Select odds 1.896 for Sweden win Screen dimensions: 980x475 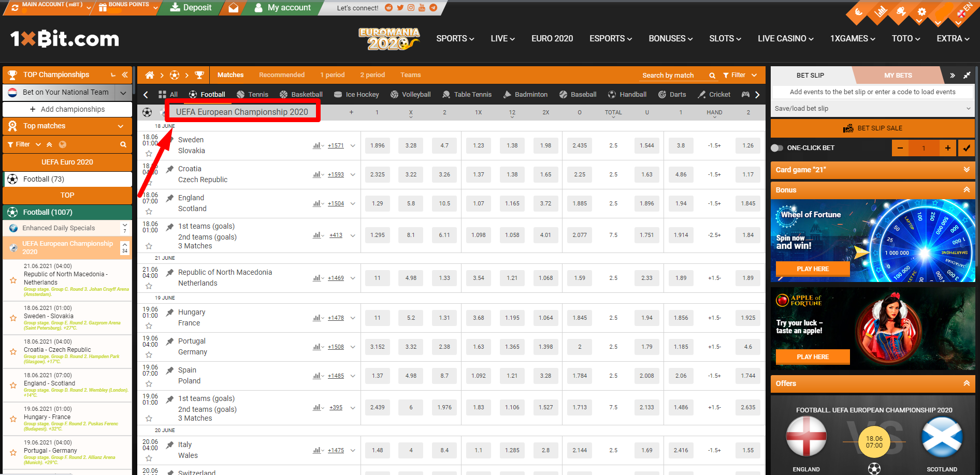378,146
